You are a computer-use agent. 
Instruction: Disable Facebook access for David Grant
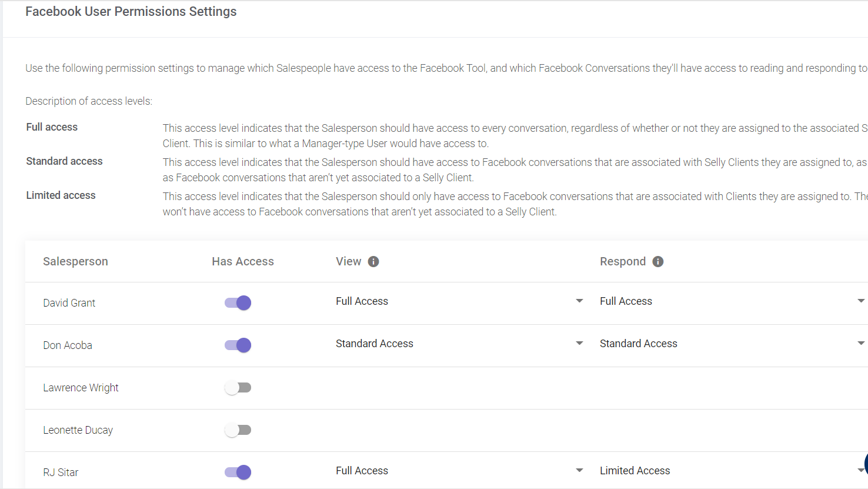click(238, 303)
